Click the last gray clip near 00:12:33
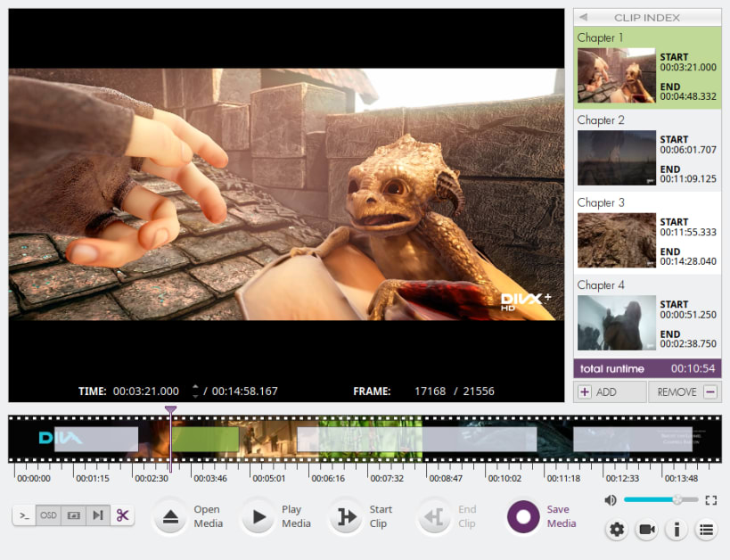 pyautogui.click(x=632, y=440)
